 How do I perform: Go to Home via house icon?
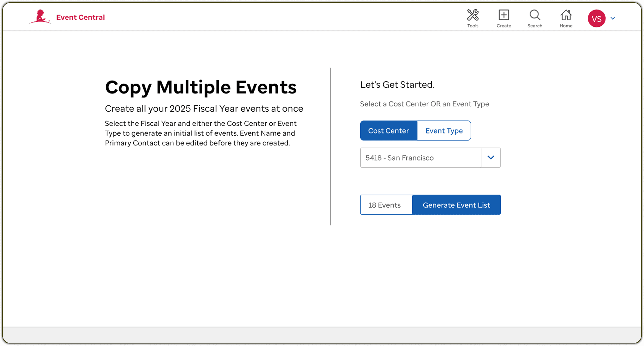[x=566, y=15]
